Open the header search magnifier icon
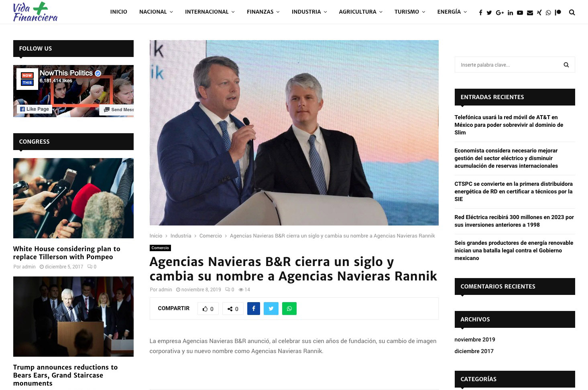The width and height of the screenshot is (588, 390). 572,12
